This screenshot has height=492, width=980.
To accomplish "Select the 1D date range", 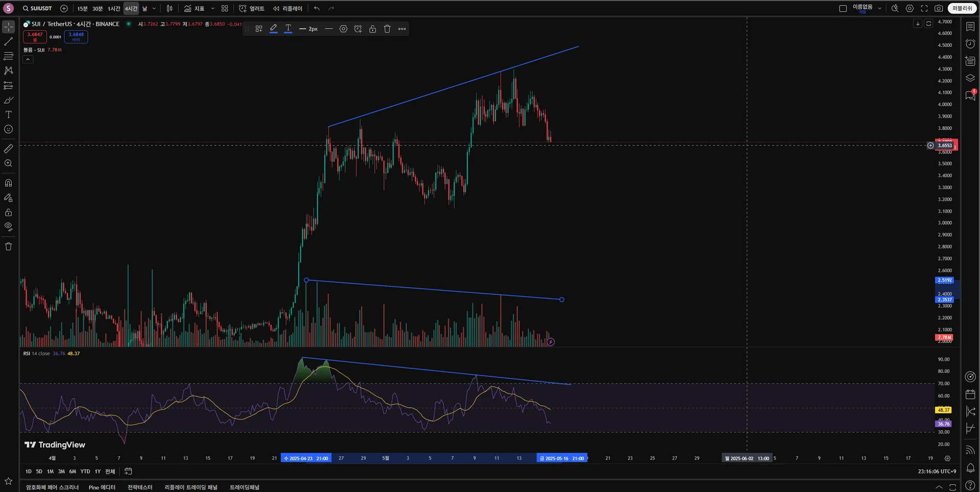I will click(29, 472).
